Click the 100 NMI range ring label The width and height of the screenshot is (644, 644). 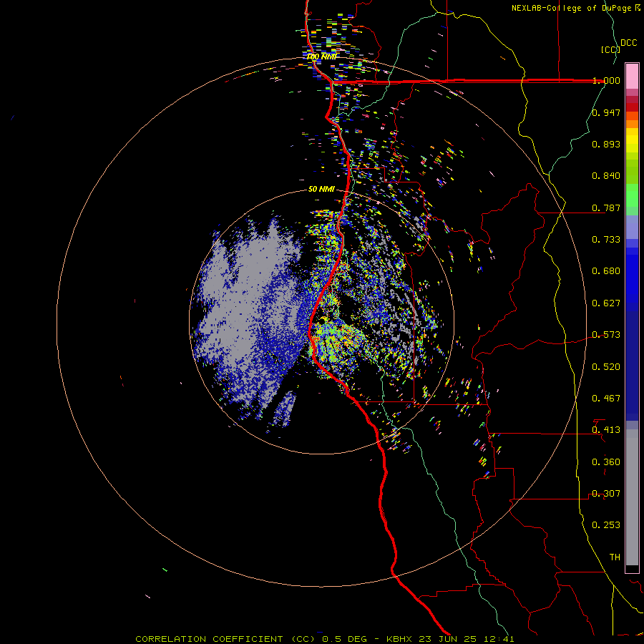tap(322, 57)
